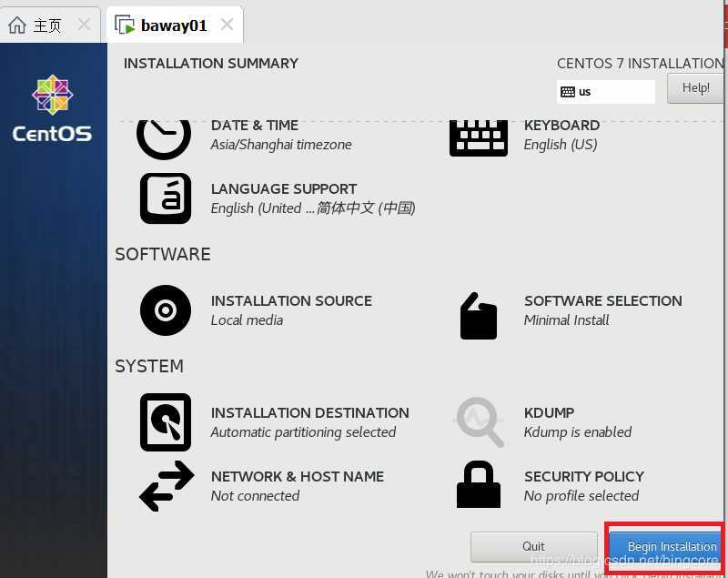This screenshot has height=578, width=728.
Task: Click the 'Local media' status text
Action: 247,320
